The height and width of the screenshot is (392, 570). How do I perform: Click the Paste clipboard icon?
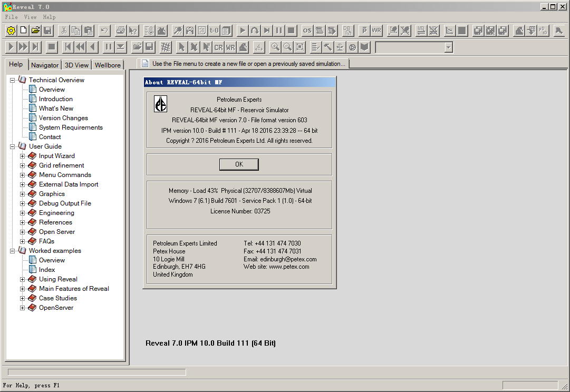(89, 31)
